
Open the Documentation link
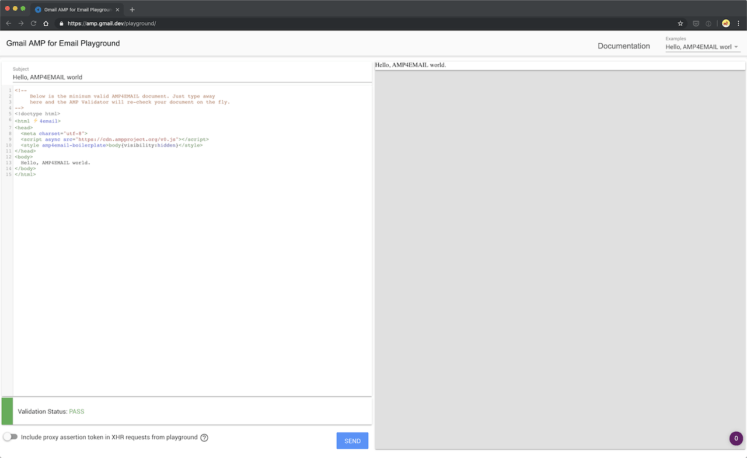[623, 46]
